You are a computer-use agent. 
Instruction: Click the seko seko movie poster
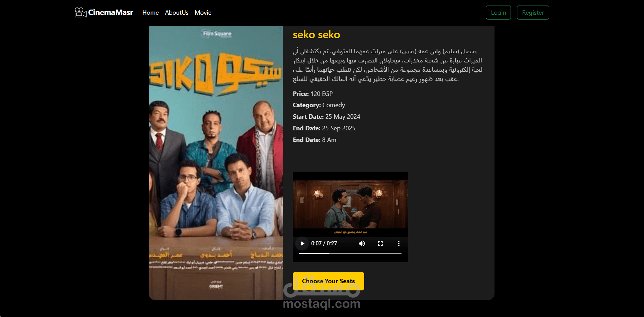[216, 163]
